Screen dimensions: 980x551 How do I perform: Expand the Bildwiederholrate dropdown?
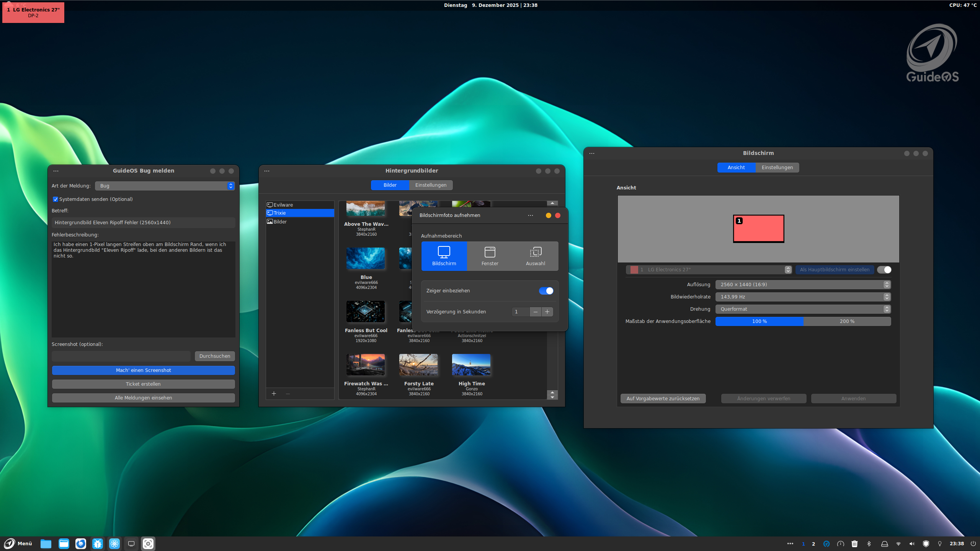pyautogui.click(x=803, y=297)
